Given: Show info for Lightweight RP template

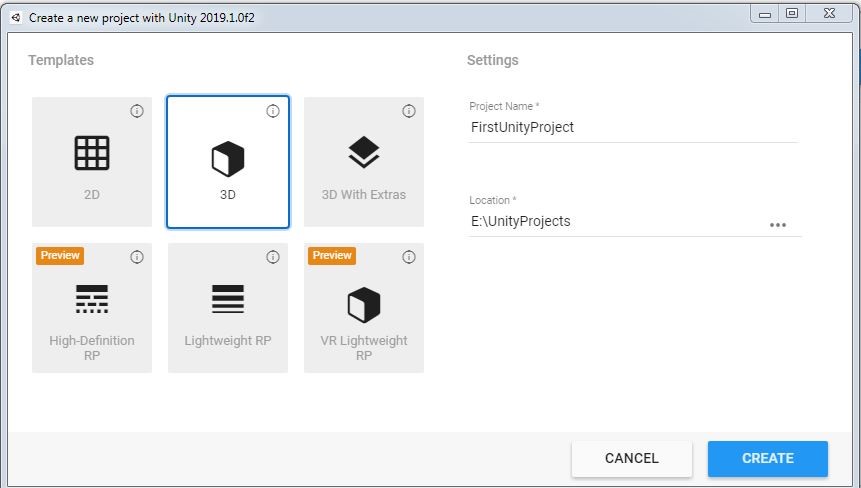Looking at the screenshot, I should click(273, 257).
